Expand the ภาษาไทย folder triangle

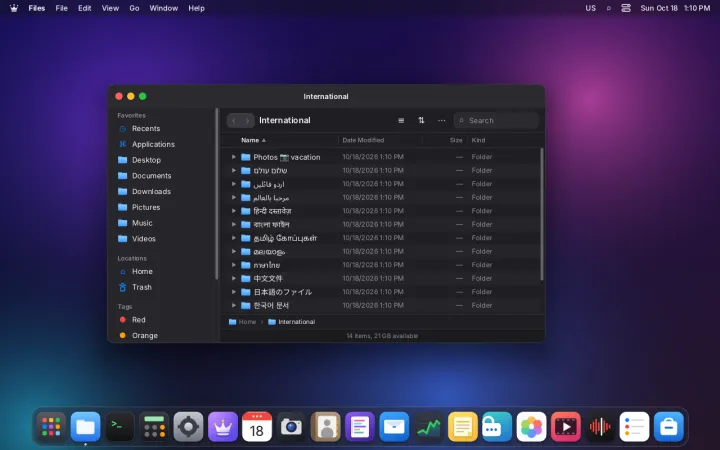tap(233, 265)
